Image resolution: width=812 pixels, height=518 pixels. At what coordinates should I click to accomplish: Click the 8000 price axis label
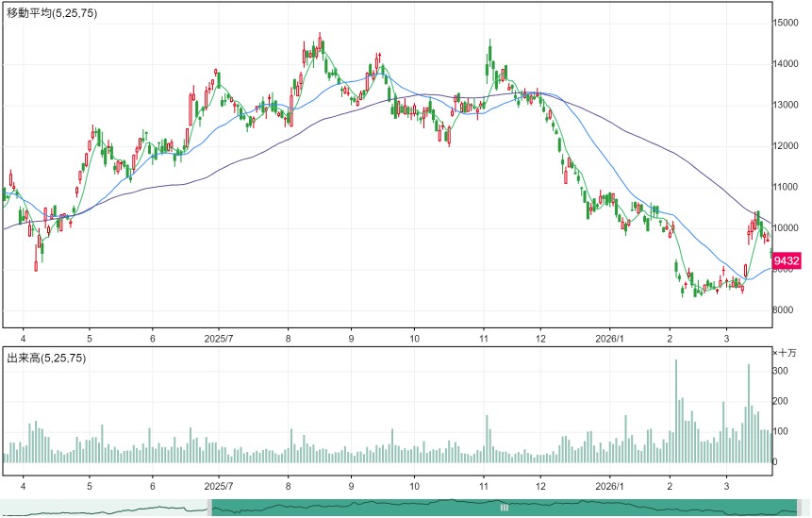[783, 310]
